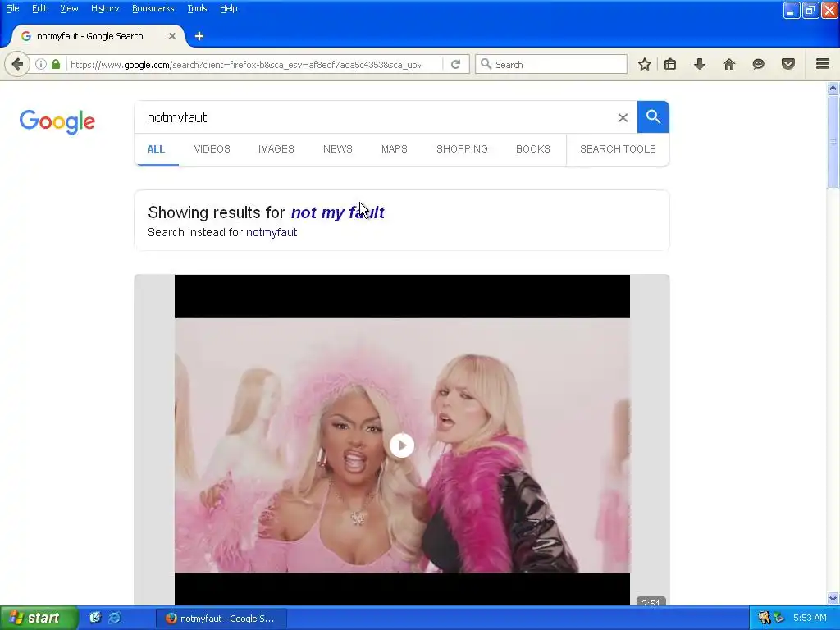The image size is (840, 630).
Task: Click the 5:53 AM clock in the tray
Action: 810,618
